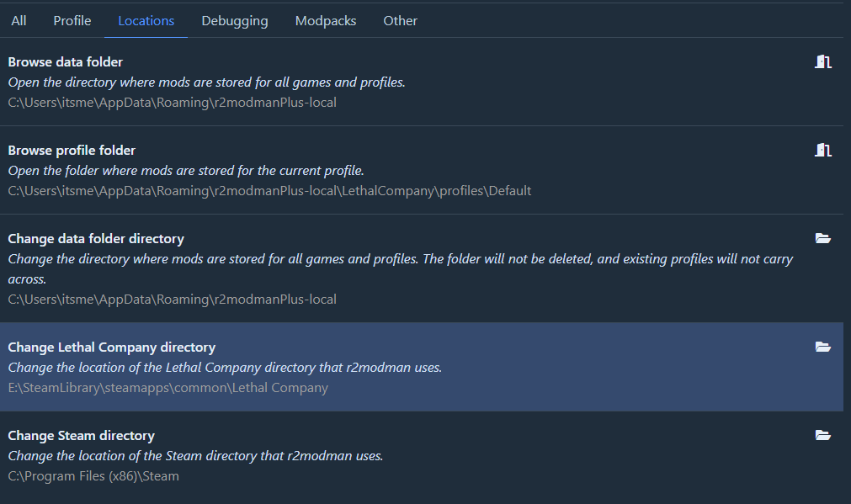Select Change data folder directory title
851x504 pixels.
(x=96, y=239)
